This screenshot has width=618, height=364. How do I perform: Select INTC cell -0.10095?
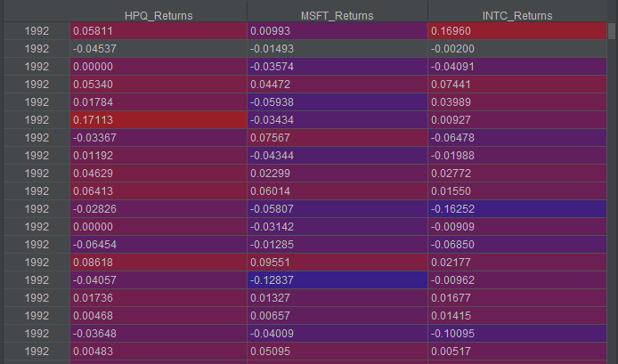pos(517,334)
